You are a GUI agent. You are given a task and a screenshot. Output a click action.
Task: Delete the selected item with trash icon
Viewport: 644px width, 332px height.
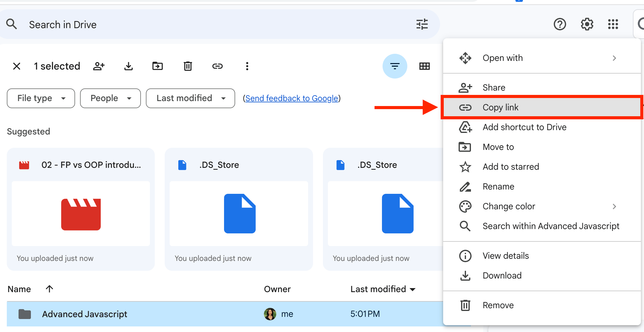tap(188, 66)
